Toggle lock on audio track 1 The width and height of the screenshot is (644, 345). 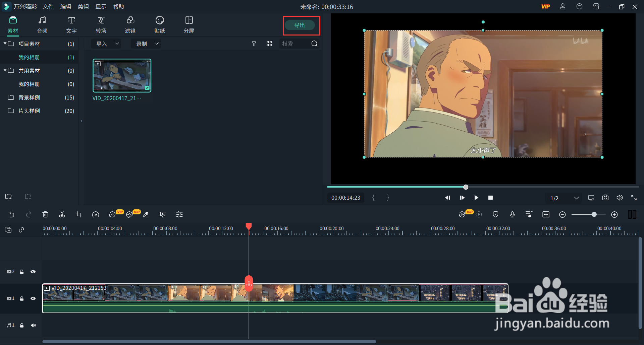[22, 325]
